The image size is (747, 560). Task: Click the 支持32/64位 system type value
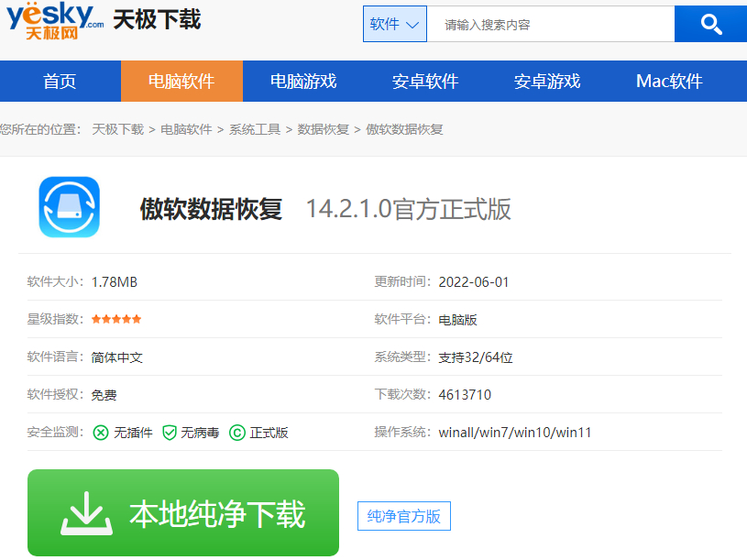coord(476,357)
